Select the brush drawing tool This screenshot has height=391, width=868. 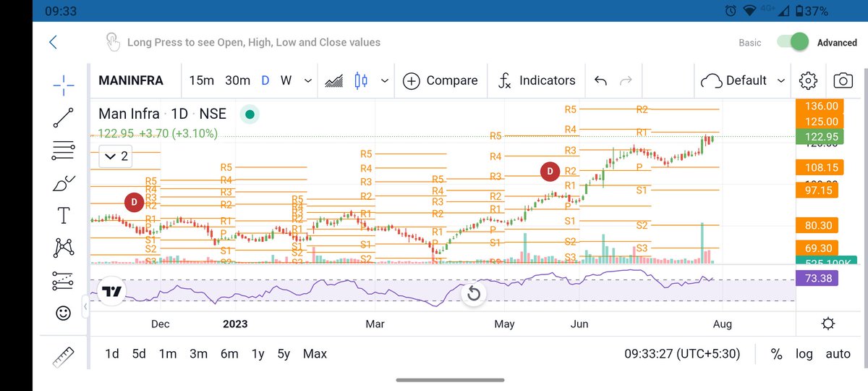point(64,183)
